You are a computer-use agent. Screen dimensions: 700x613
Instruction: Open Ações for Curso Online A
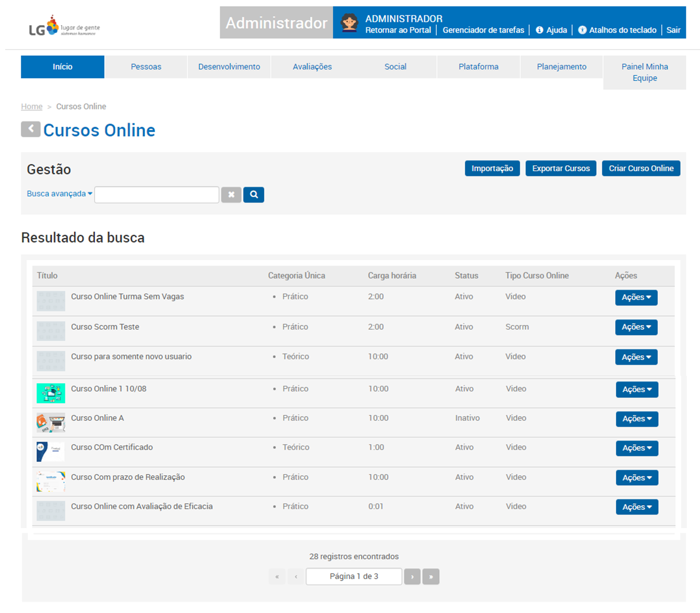coord(637,419)
